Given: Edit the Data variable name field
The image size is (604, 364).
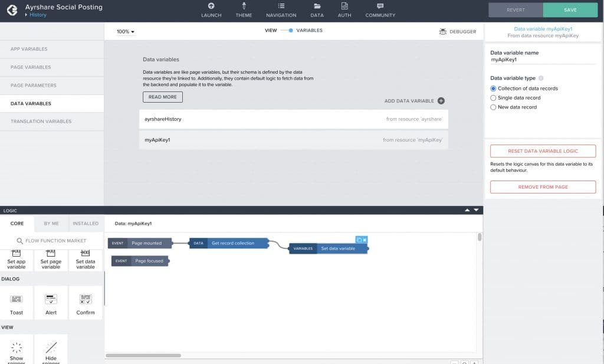Looking at the screenshot, I should pos(543,60).
